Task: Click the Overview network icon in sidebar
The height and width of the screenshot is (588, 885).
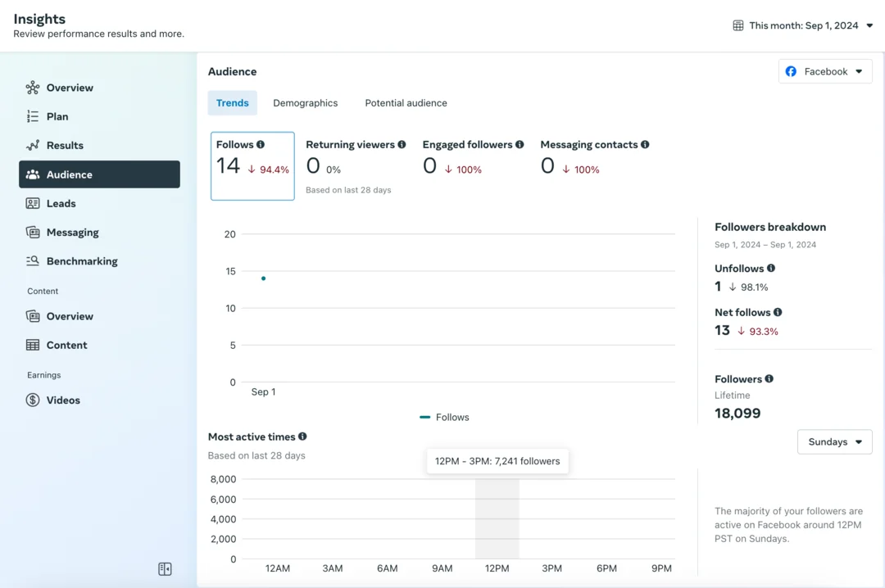Action: point(33,88)
